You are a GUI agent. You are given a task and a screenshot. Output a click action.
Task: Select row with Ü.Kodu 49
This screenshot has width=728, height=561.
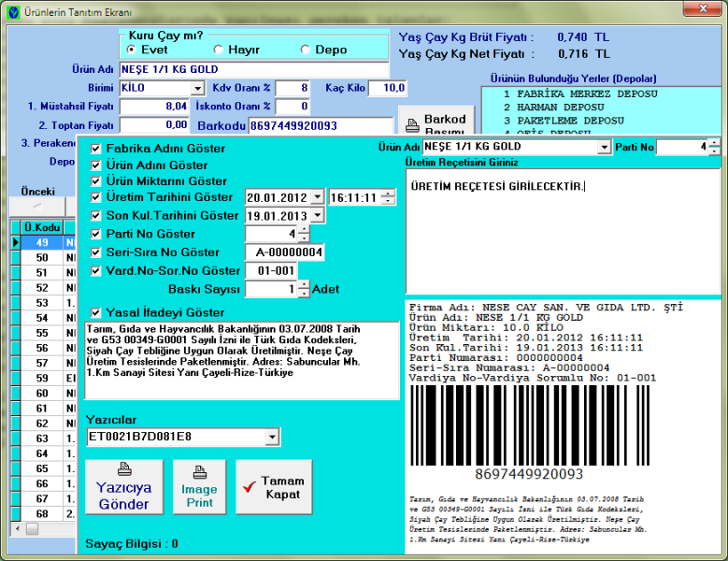tap(42, 242)
